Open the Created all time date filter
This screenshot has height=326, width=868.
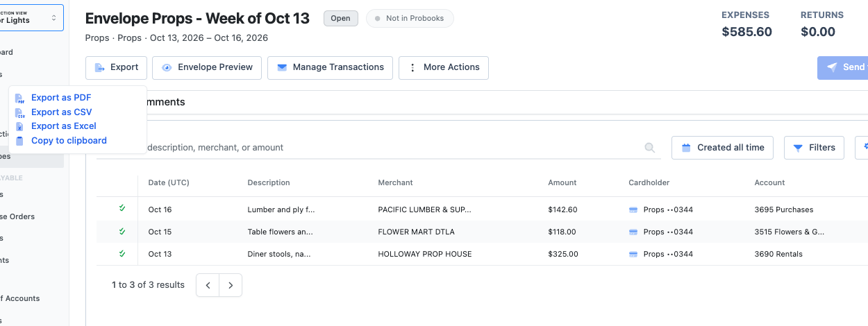723,148
